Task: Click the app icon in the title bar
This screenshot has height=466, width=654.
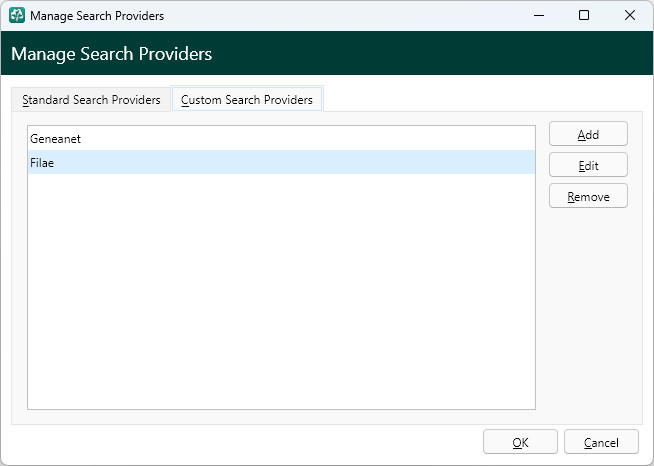Action: (17, 15)
